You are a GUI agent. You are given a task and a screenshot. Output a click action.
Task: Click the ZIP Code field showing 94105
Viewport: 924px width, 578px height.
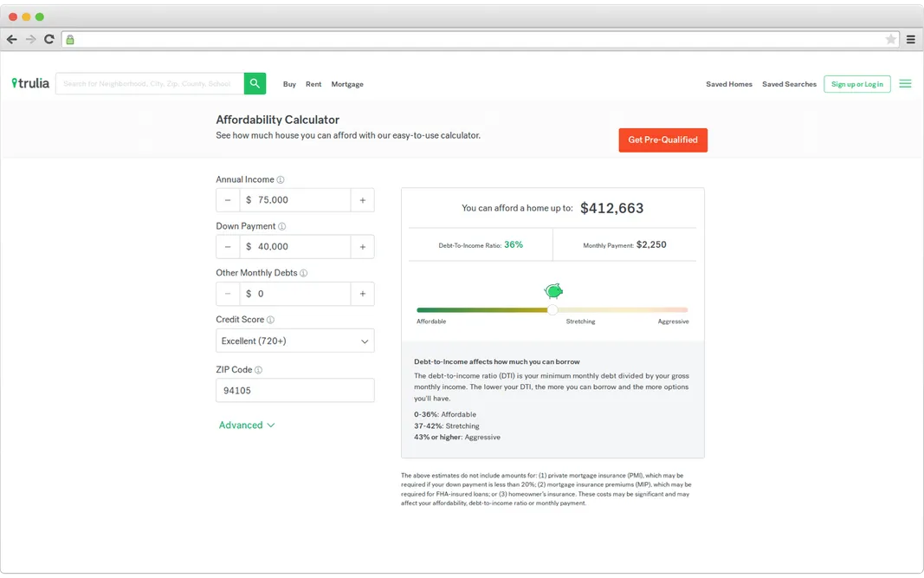295,391
